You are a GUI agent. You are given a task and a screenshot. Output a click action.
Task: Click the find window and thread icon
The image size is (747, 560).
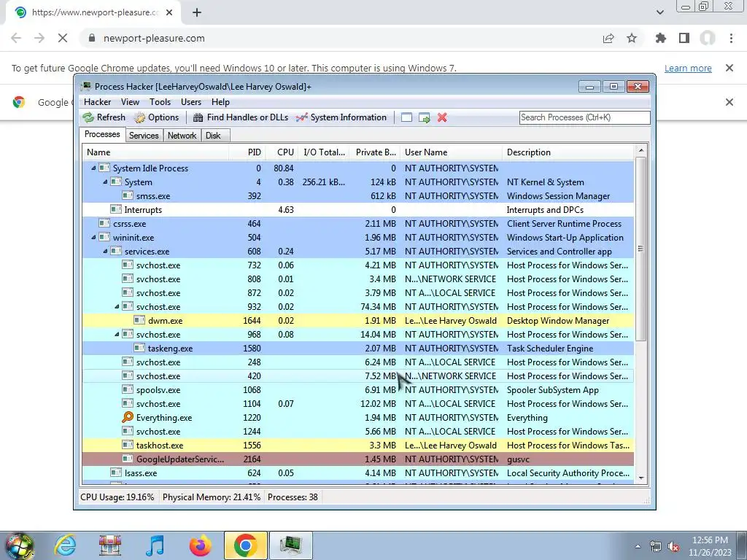424,117
